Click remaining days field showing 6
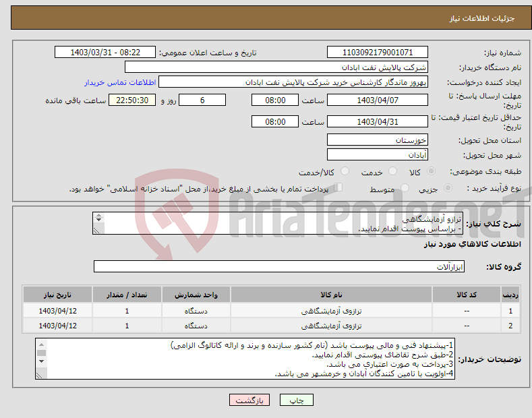532x418 pixels. point(202,100)
